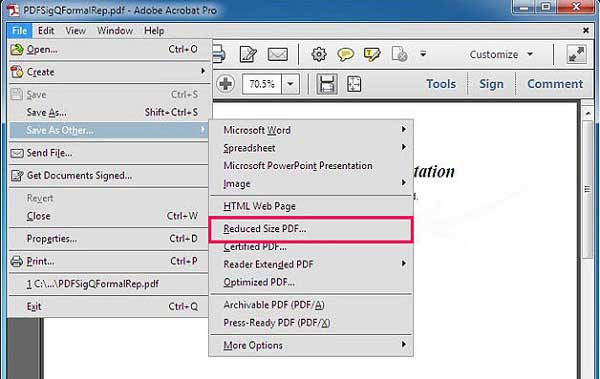This screenshot has width=600, height=379.
Task: Open the Comment pane
Action: (x=555, y=84)
